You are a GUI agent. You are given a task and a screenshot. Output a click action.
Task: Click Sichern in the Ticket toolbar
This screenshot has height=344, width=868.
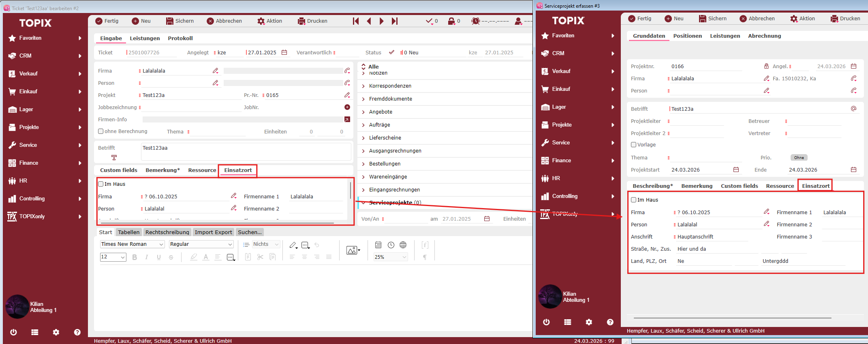pyautogui.click(x=180, y=21)
